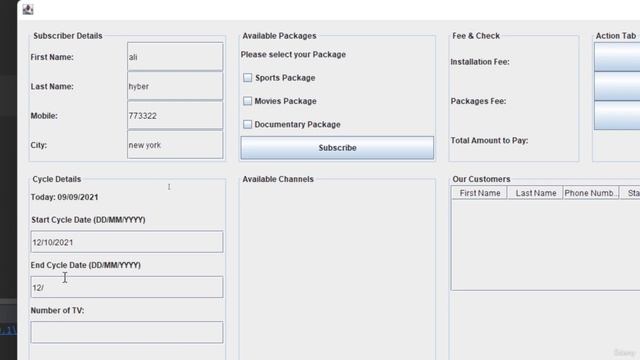Click the Last Name field containing hyber
Viewport: 640px width, 360px height.
tap(175, 86)
